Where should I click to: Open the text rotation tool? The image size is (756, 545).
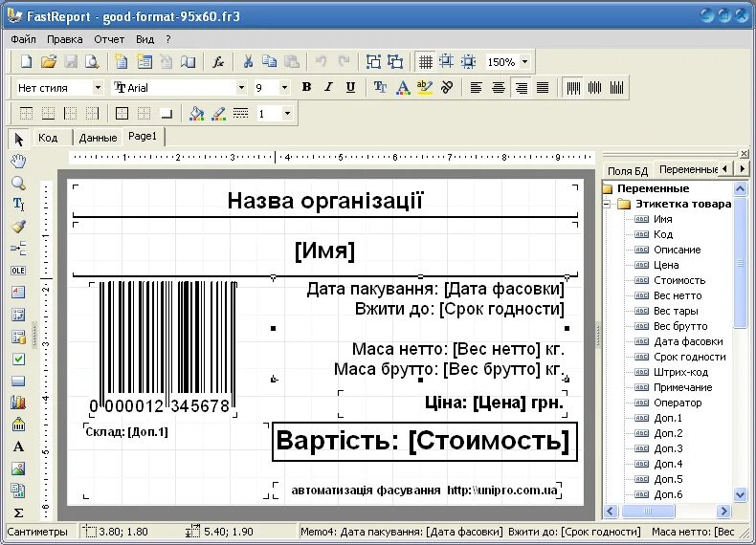[x=447, y=87]
